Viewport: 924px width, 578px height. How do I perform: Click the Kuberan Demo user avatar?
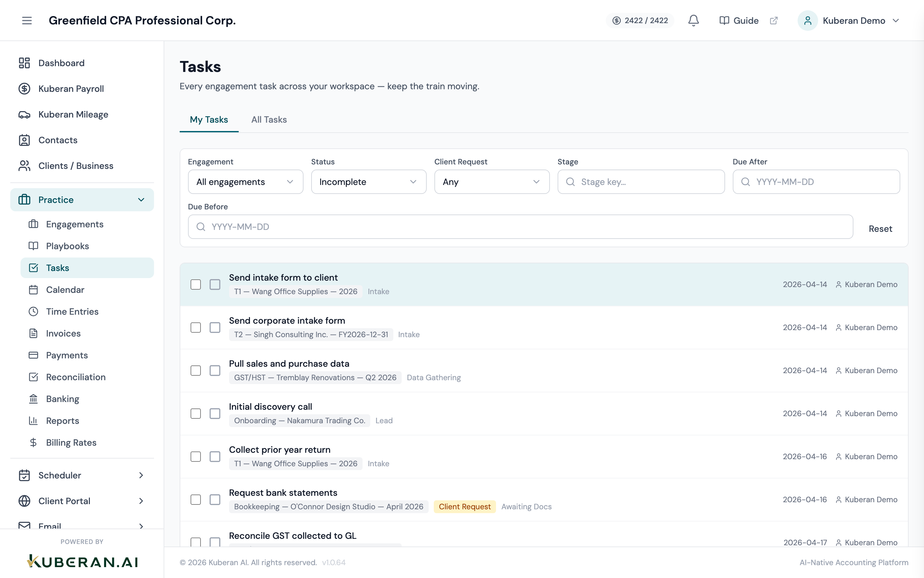click(x=808, y=21)
